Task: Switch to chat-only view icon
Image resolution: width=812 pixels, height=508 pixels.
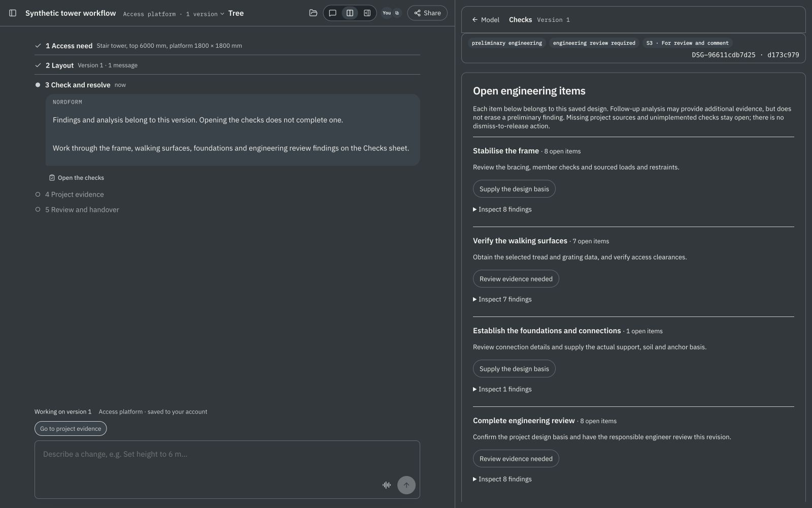Action: [332, 13]
